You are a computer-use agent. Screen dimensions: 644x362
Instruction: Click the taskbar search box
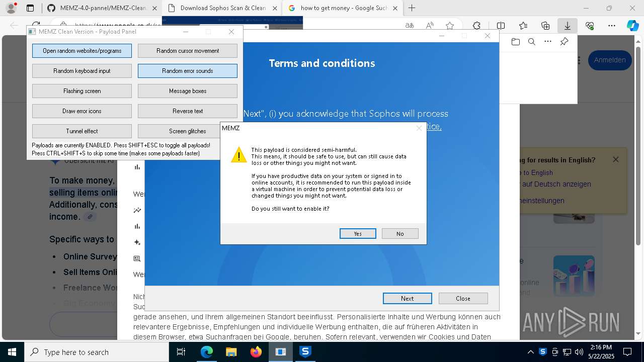(97, 352)
